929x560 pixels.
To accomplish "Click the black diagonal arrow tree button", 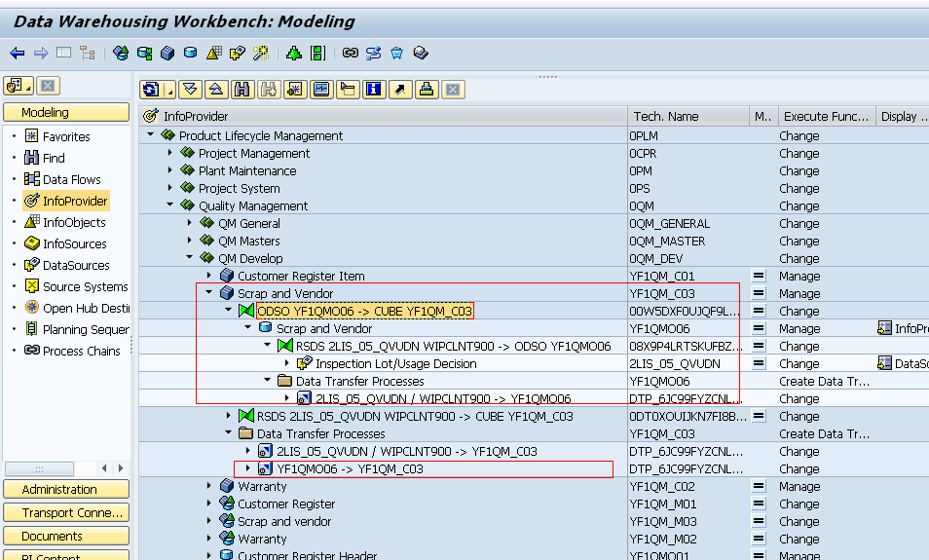I will pyautogui.click(x=400, y=90).
